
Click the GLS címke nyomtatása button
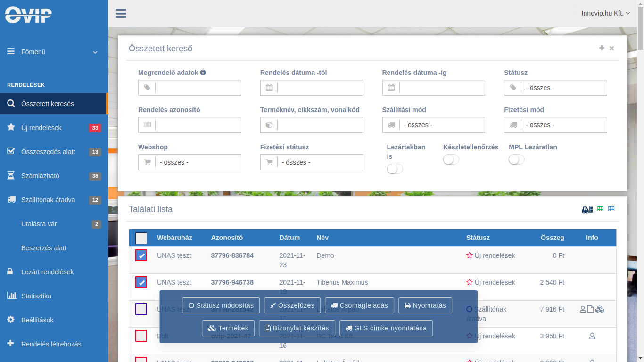coord(386,328)
